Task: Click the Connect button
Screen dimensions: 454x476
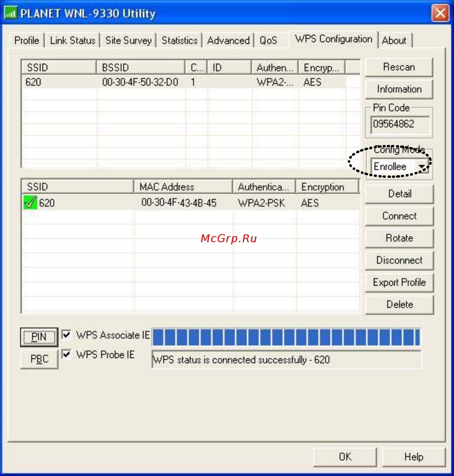Action: click(400, 216)
